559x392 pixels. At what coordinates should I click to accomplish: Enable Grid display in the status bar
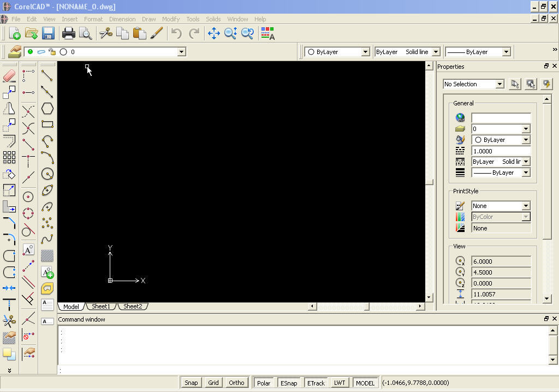click(213, 382)
